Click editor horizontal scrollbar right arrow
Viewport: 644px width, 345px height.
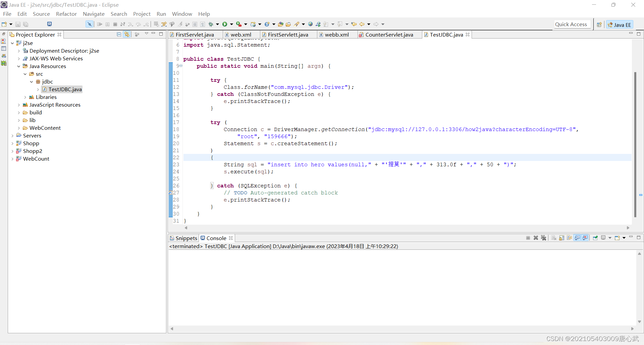coord(628,228)
